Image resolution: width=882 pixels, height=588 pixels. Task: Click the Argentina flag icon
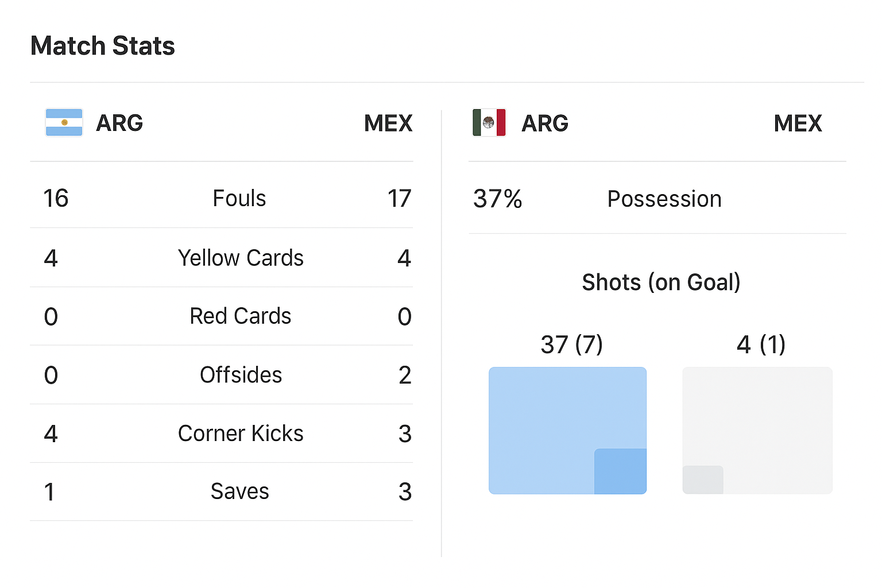click(64, 122)
